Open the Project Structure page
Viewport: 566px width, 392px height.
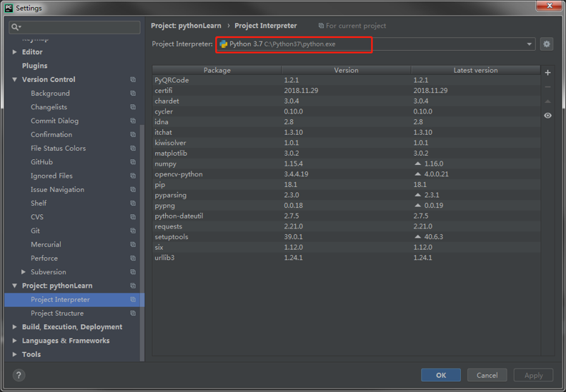coord(57,313)
